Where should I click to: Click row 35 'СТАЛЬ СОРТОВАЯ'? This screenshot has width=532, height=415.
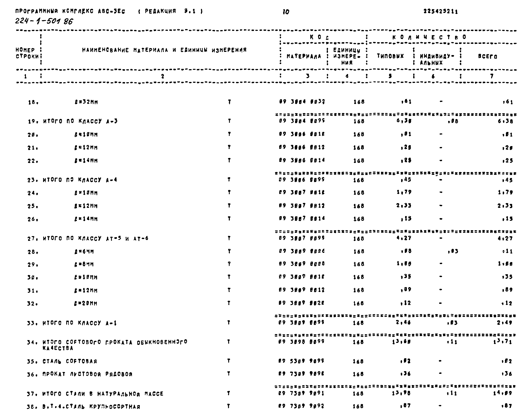[70, 361]
